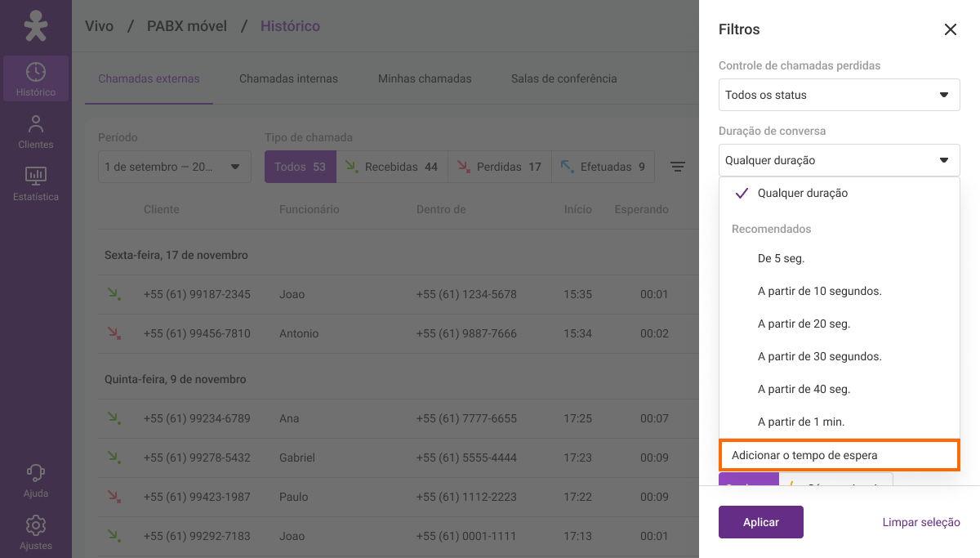Click phone number +55 (61) 99234-6789

(197, 418)
